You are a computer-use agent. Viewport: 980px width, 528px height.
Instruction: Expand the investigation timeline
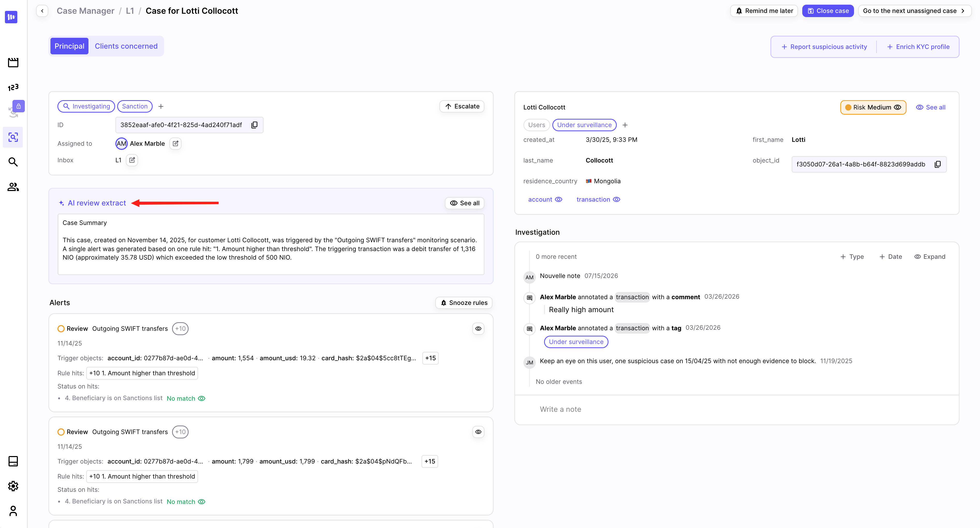[x=930, y=256]
